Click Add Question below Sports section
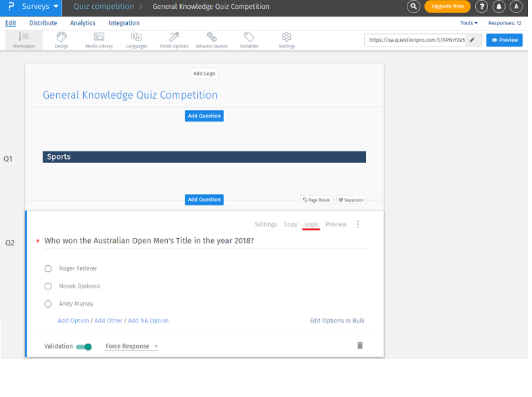Viewport: 532px width, 397px height. tap(204, 200)
